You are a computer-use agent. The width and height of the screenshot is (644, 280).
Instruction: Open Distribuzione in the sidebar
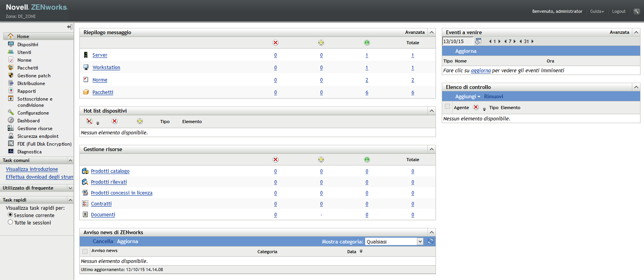(x=31, y=83)
